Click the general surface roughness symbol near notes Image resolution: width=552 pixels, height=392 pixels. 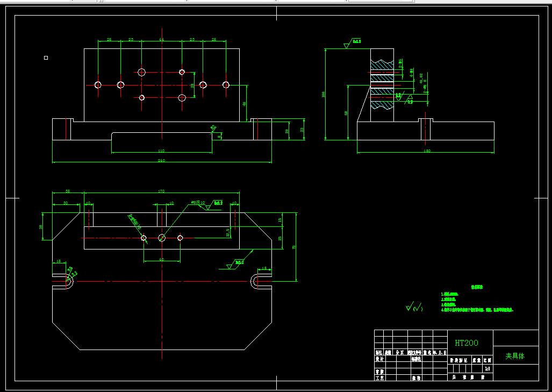[x=414, y=307]
